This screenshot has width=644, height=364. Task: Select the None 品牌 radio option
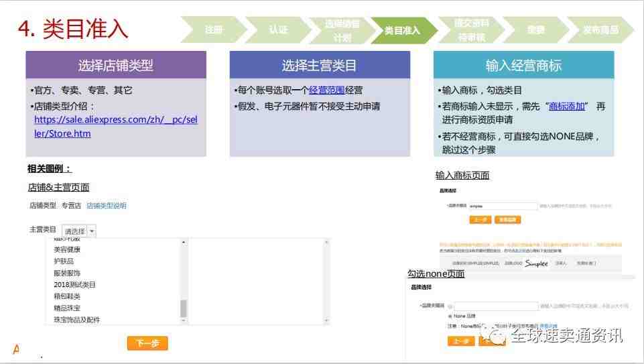450,316
